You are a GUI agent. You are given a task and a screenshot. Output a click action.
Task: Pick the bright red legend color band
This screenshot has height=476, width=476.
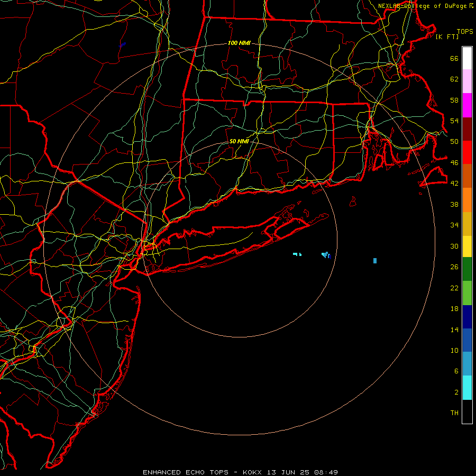click(467, 152)
